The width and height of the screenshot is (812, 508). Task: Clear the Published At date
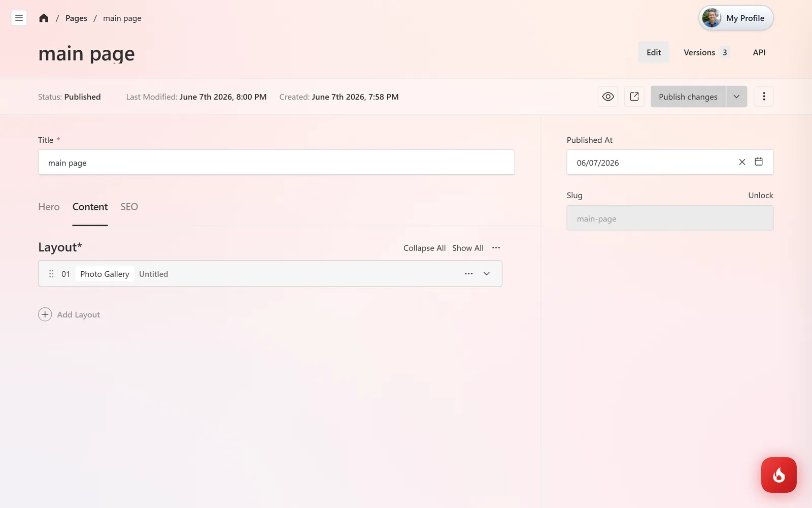click(742, 162)
